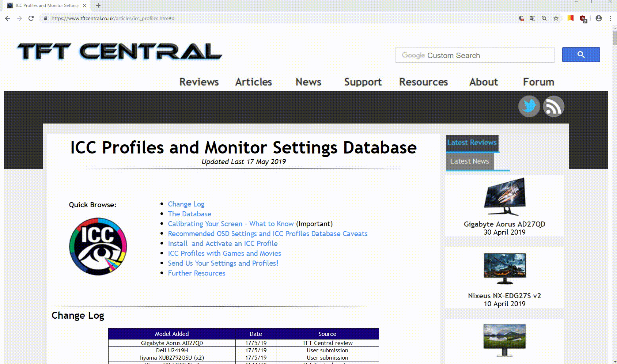
Task: Click the Source column header
Action: pyautogui.click(x=328, y=334)
